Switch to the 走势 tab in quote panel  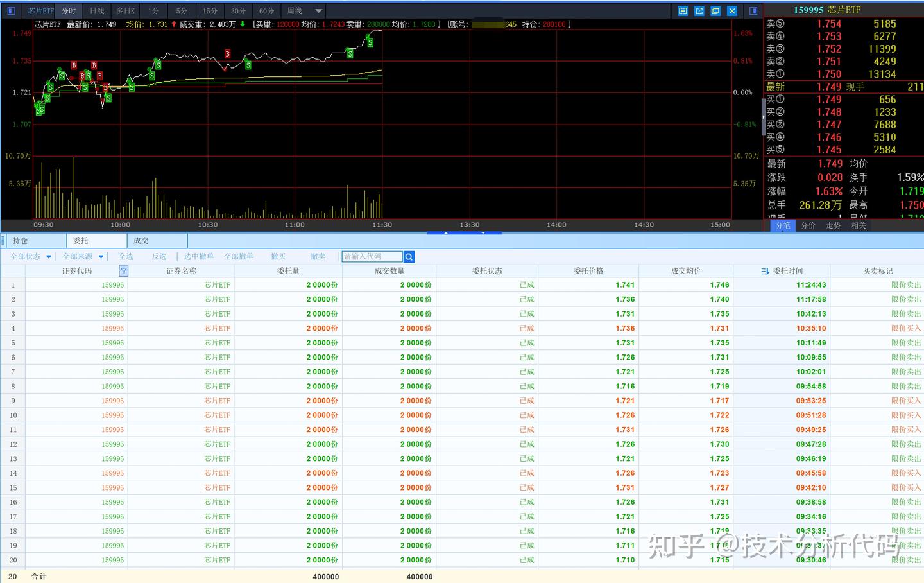click(833, 225)
